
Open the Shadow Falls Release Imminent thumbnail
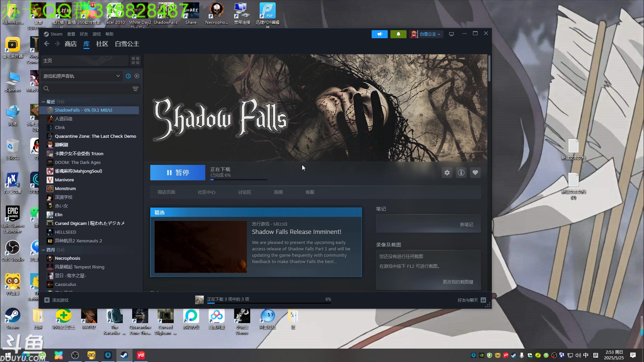point(201,247)
